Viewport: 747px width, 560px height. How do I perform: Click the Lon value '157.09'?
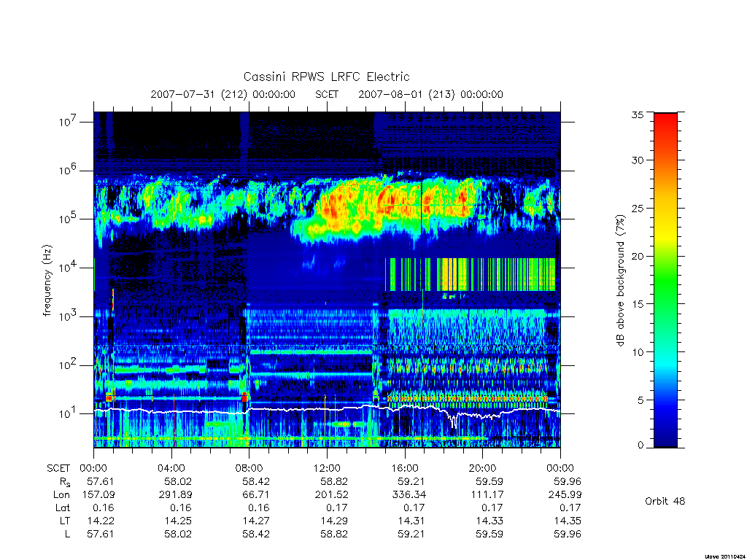[98, 495]
